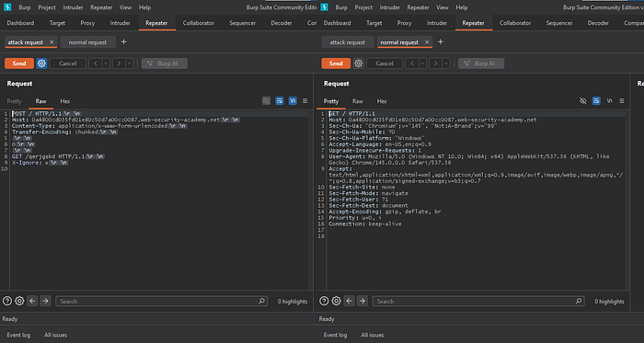Viewport: 644px width, 343px height.
Task: Expand back-history dropdown arrow in left window
Action: pyautogui.click(x=106, y=63)
